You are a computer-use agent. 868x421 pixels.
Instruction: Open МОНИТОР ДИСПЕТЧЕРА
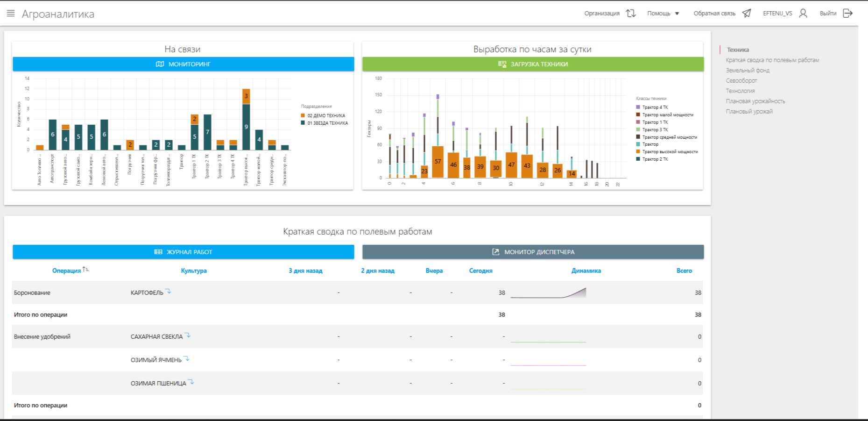(533, 252)
